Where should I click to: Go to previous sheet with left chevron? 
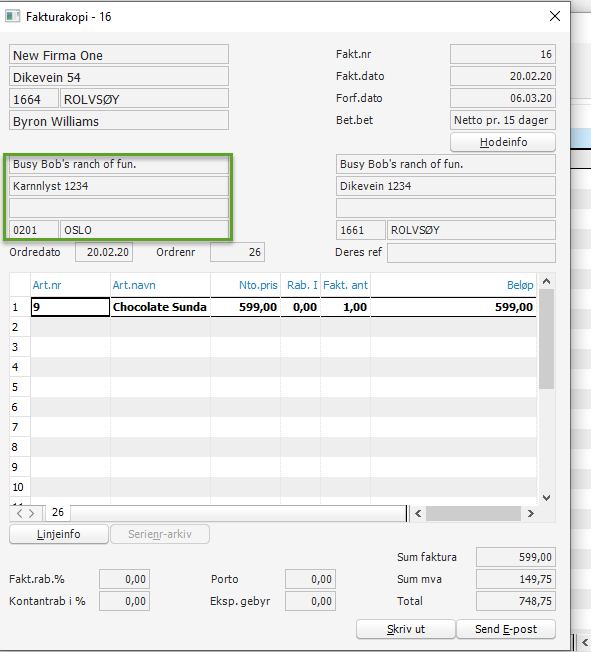click(x=19, y=513)
